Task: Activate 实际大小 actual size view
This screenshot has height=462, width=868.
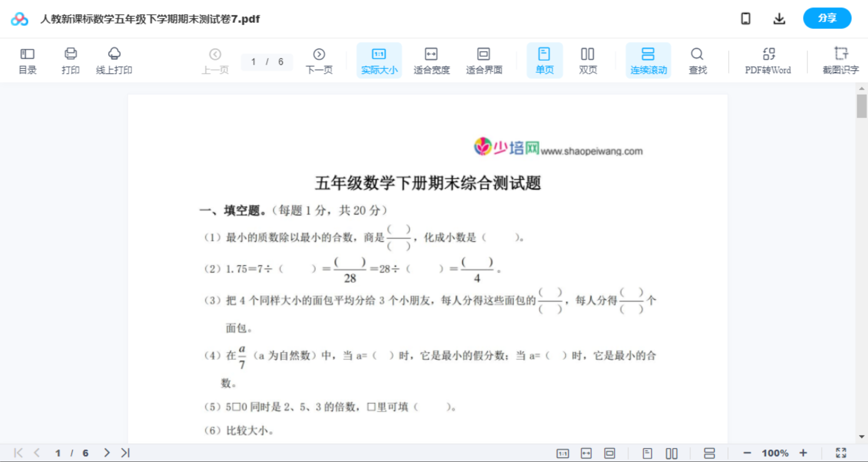Action: coord(379,60)
